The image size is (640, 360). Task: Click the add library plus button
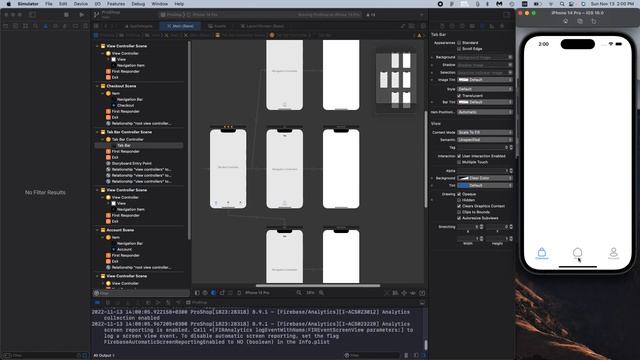tap(422, 15)
